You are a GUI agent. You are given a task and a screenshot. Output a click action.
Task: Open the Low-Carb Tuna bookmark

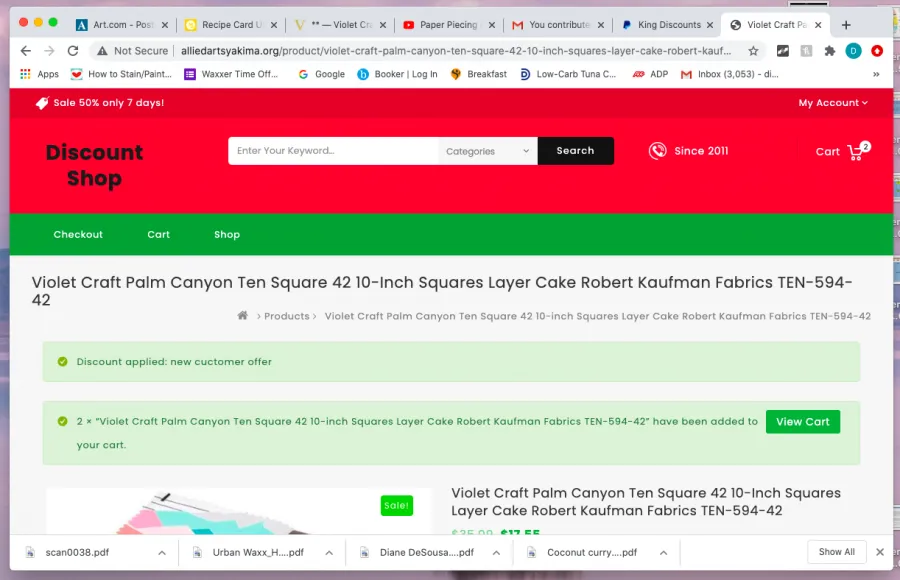[x=568, y=74]
